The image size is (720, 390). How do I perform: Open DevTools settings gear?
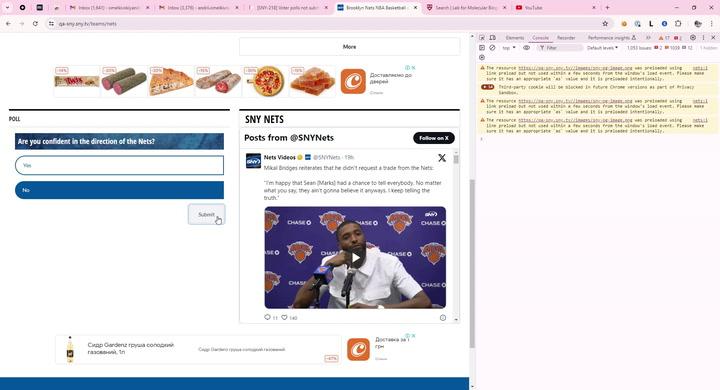[692, 38]
